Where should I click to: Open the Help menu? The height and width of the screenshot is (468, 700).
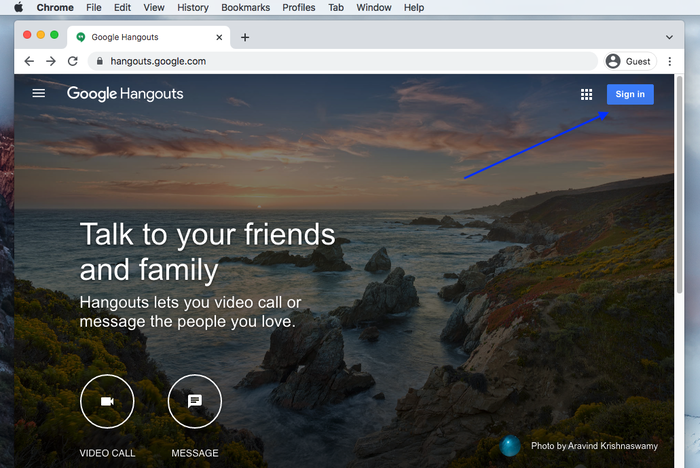point(414,8)
